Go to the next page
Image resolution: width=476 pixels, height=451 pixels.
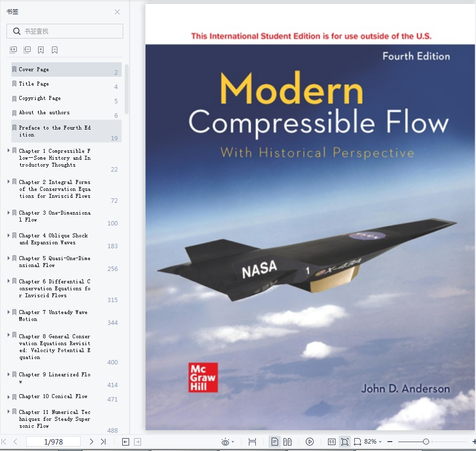pyautogui.click(x=91, y=442)
